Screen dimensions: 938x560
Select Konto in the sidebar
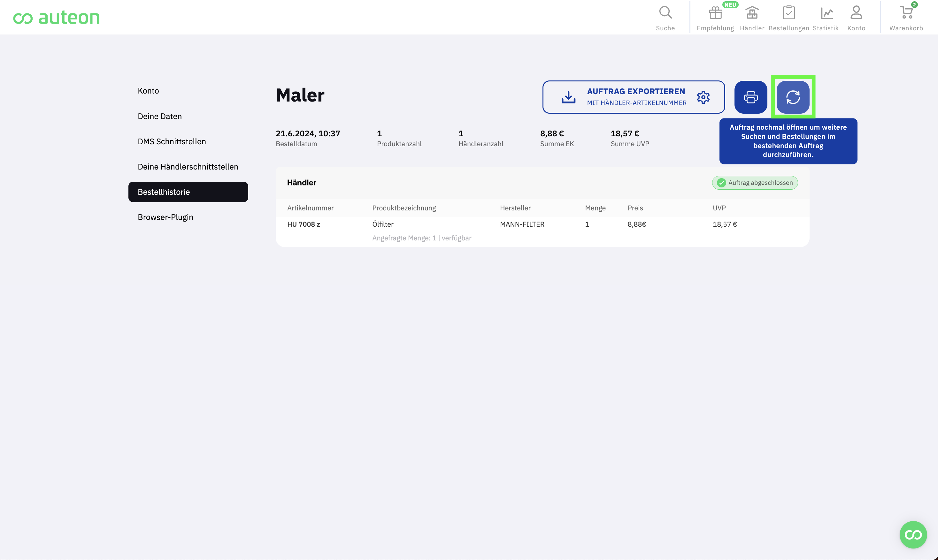[149, 91]
